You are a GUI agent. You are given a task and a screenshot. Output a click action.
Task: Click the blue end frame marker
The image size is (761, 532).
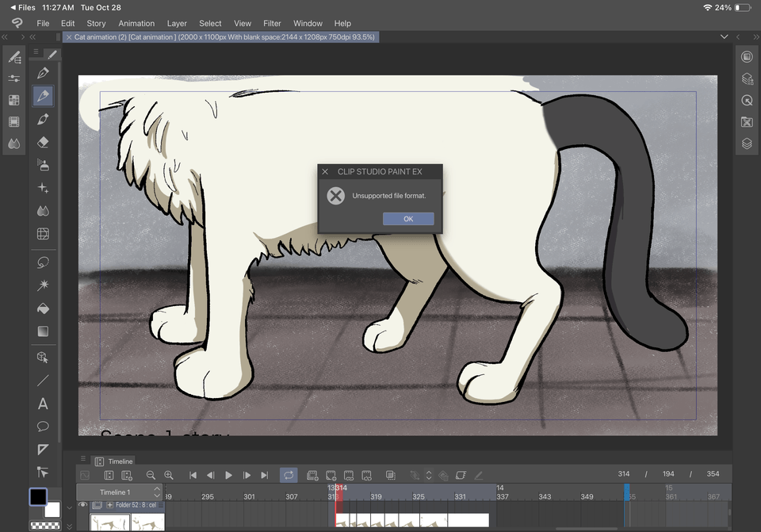point(626,492)
